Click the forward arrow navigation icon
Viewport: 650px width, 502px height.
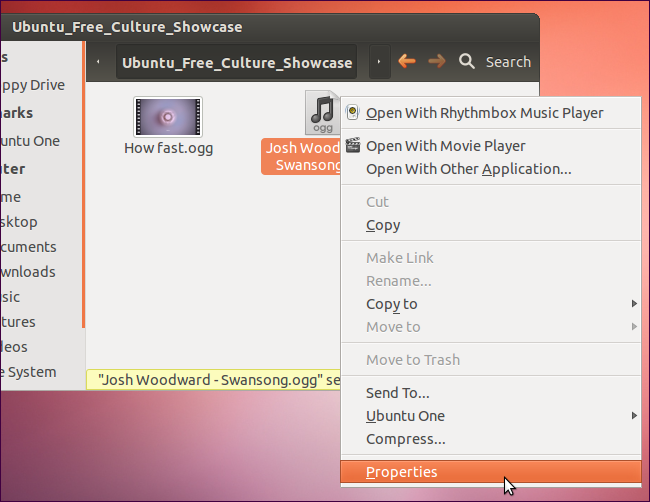pyautogui.click(x=437, y=61)
